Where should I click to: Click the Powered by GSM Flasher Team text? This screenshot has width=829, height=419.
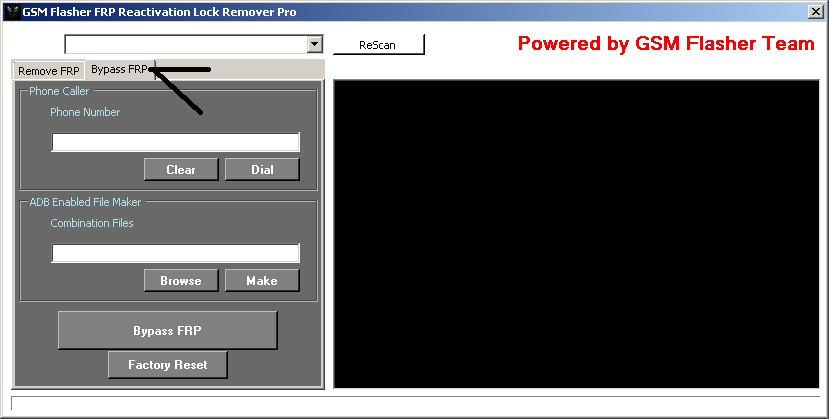tap(666, 43)
